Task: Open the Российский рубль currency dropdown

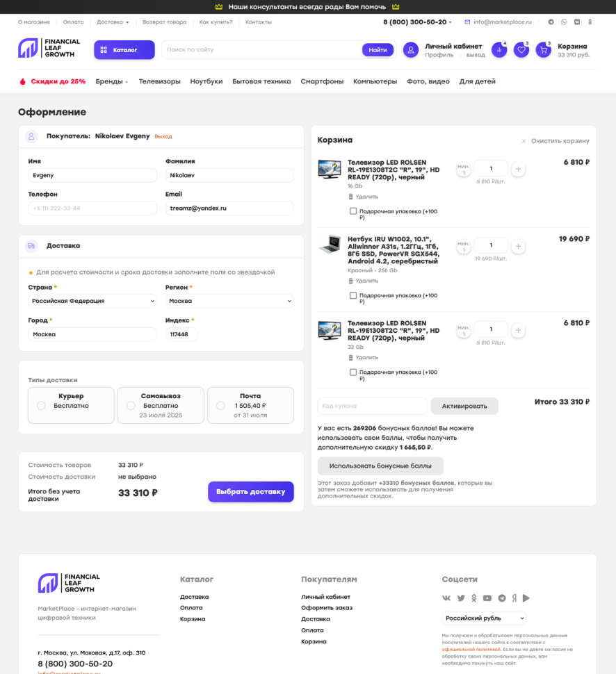Action: pos(484,618)
